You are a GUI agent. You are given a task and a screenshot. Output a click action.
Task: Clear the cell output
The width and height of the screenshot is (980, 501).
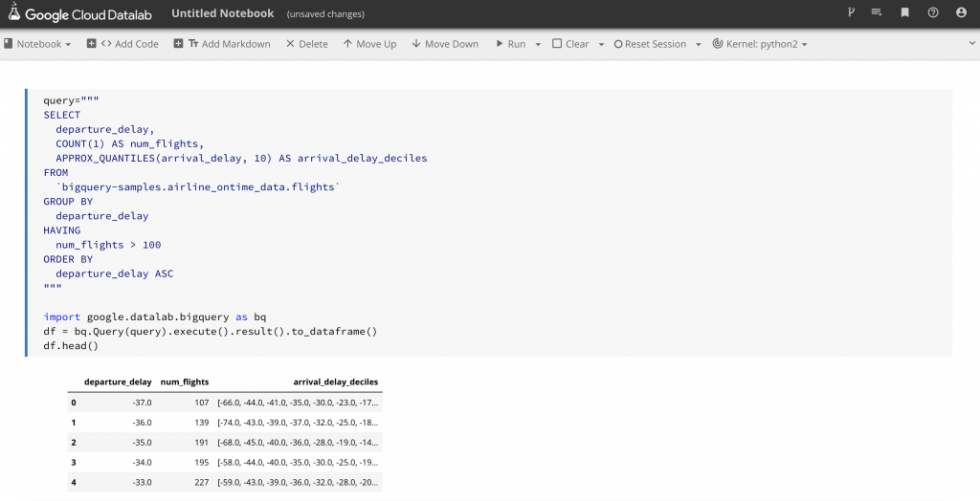coord(570,44)
